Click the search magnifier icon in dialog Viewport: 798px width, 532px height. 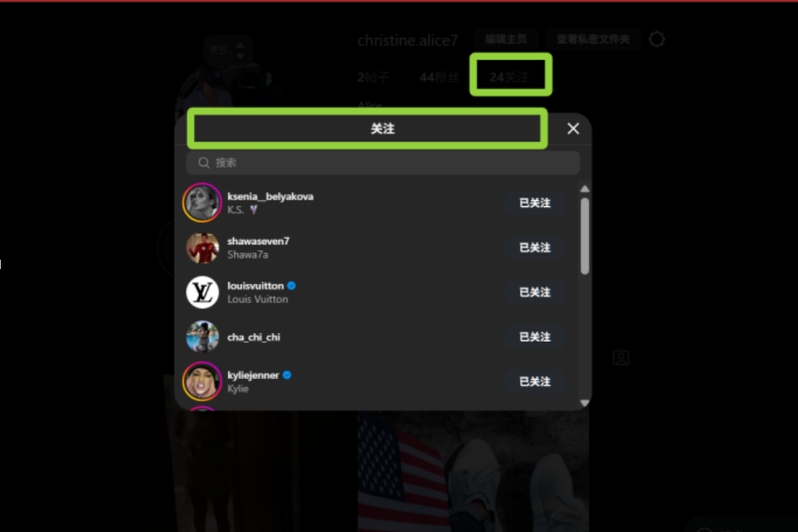coord(204,163)
